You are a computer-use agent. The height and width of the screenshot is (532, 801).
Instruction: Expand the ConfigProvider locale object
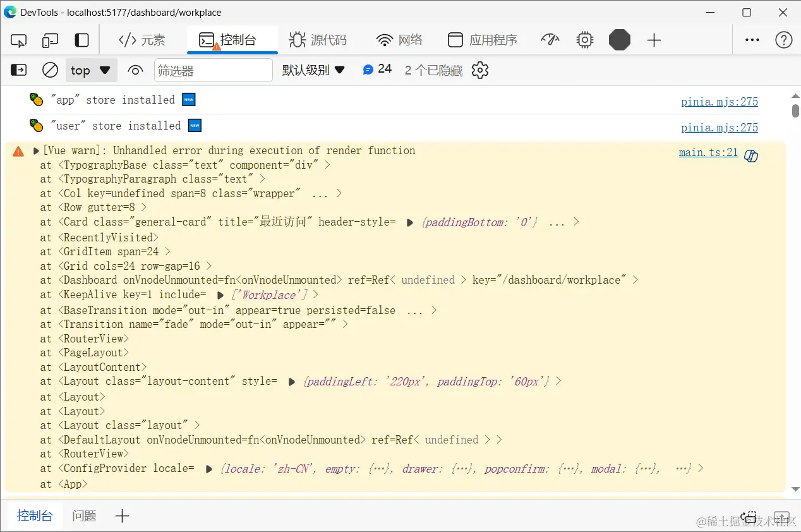pyautogui.click(x=208, y=469)
